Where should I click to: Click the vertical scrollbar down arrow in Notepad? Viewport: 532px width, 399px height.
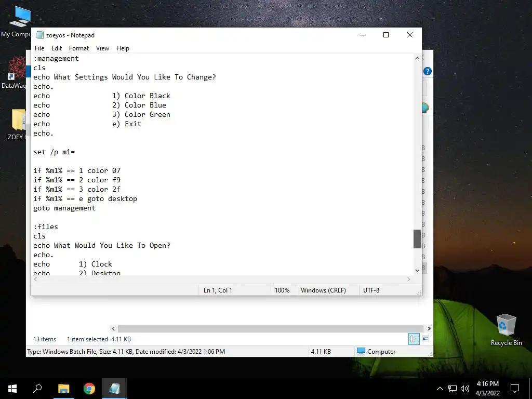click(x=417, y=270)
